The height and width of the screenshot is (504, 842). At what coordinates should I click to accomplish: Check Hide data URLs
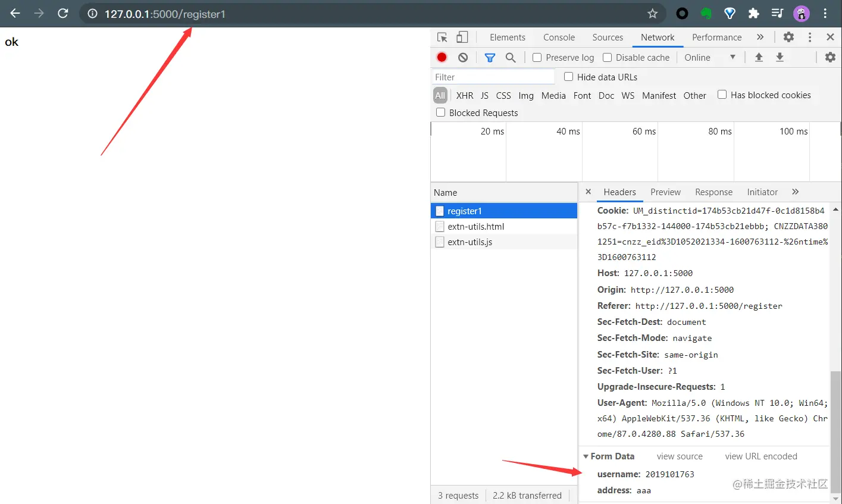568,76
